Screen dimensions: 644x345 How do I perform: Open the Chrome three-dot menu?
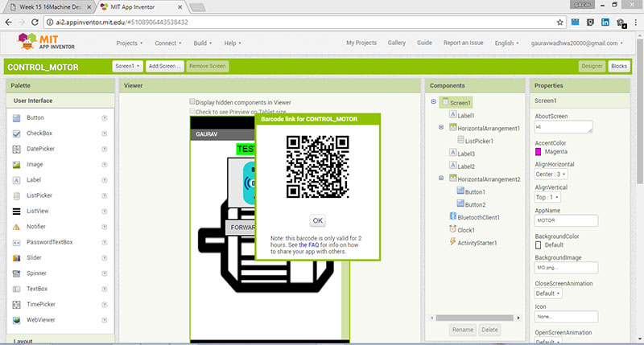point(635,23)
